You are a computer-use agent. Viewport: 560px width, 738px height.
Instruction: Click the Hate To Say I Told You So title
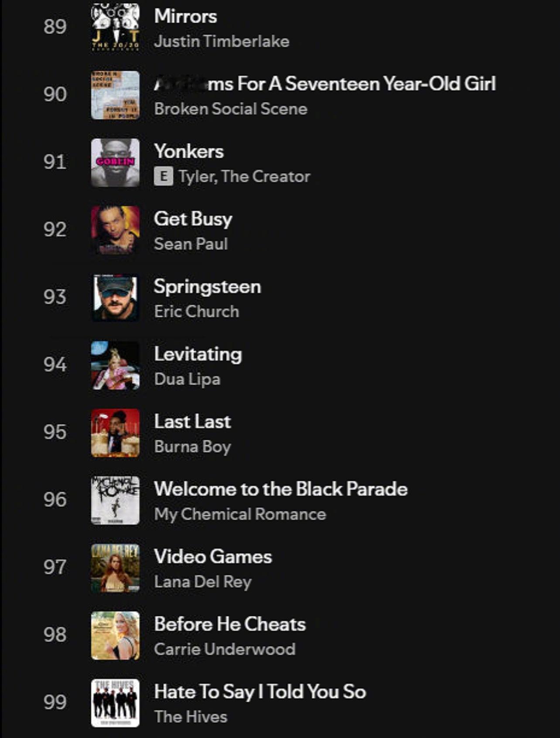point(260,692)
